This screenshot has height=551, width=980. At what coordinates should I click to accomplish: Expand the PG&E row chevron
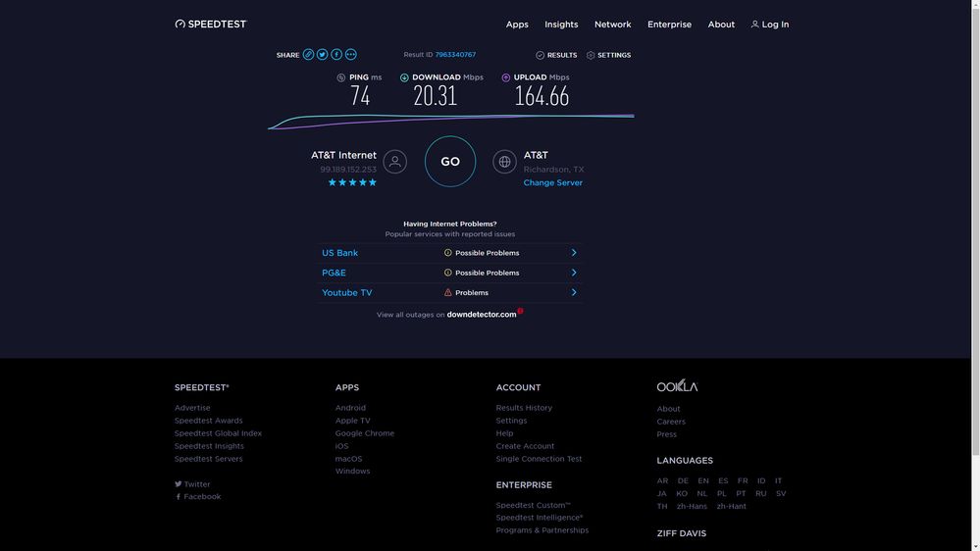coord(574,273)
